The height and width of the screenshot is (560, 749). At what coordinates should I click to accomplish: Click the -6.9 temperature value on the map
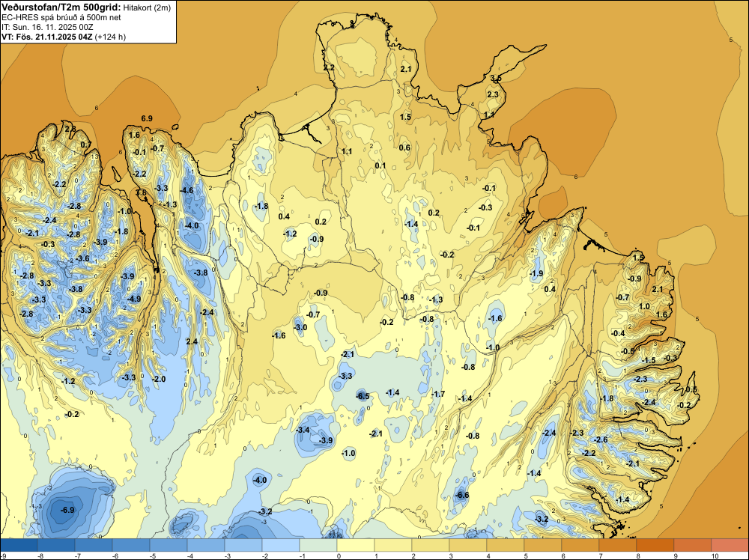coord(67,510)
